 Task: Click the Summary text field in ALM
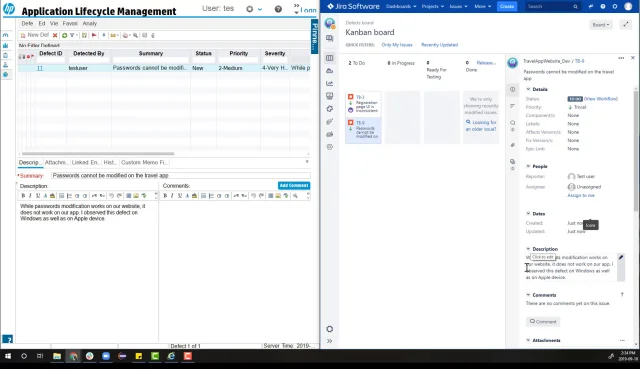coord(180,176)
